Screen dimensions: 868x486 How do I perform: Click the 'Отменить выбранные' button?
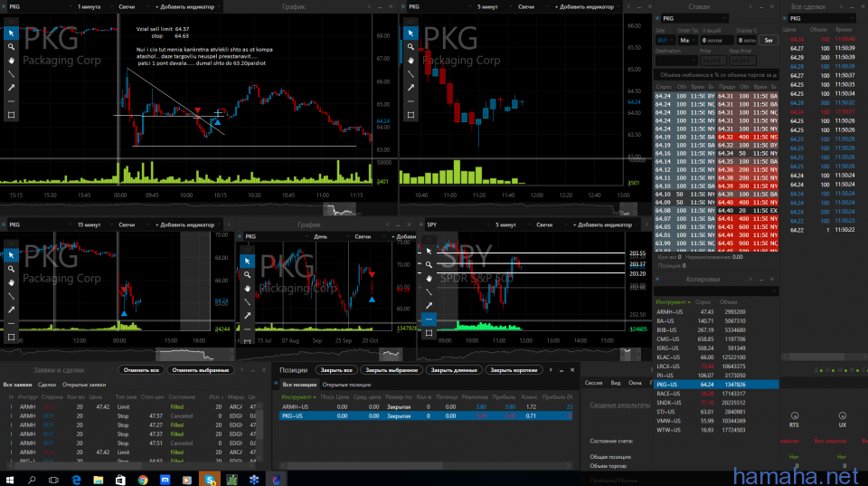pyautogui.click(x=201, y=370)
